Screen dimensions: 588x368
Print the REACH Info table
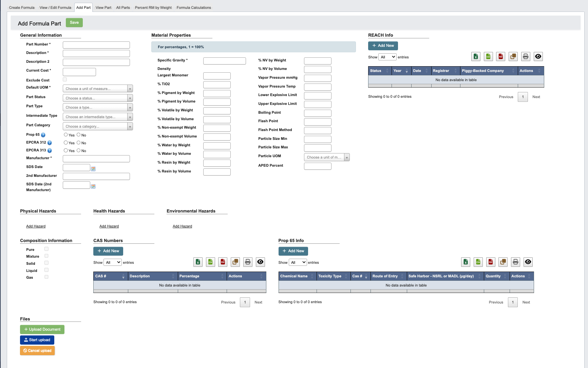coord(526,57)
